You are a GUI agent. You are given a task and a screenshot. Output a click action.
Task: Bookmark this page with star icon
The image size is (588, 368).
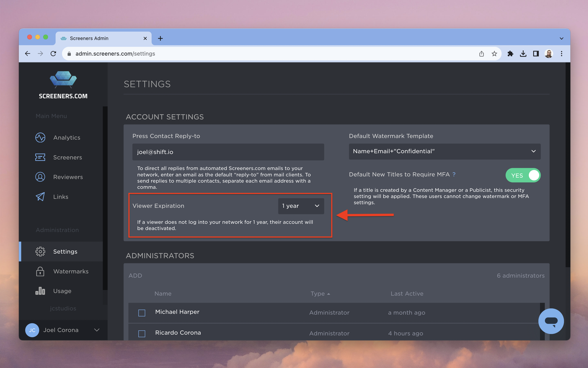(494, 54)
